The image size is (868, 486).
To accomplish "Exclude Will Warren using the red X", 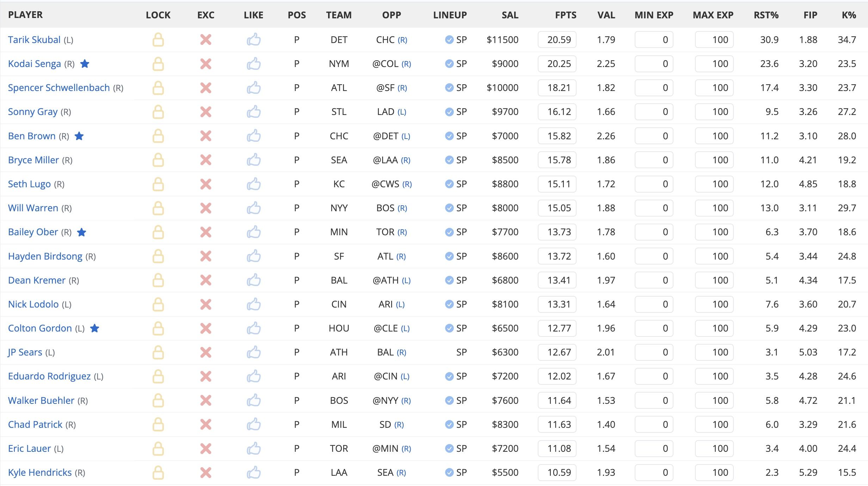I will (206, 208).
